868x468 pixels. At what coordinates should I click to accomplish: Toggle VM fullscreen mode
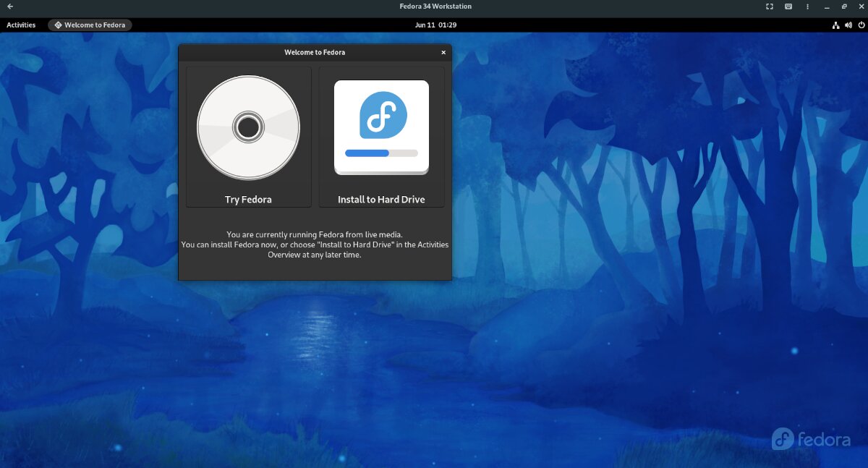click(x=769, y=7)
